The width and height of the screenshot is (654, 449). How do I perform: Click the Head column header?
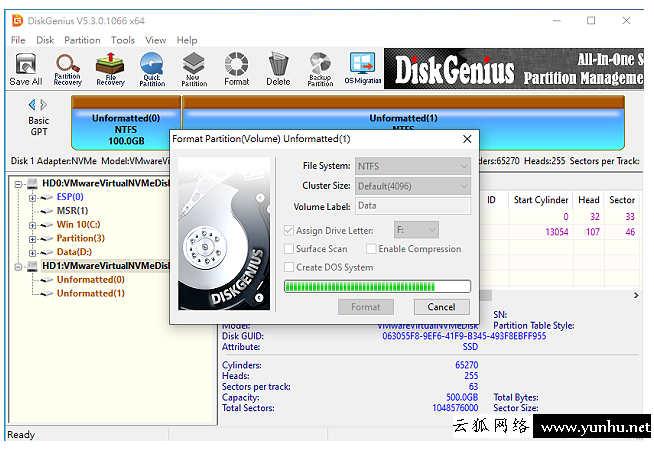589,200
